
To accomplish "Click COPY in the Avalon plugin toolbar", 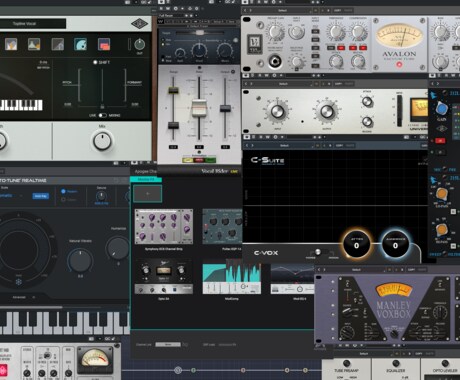I will tap(338, 10).
